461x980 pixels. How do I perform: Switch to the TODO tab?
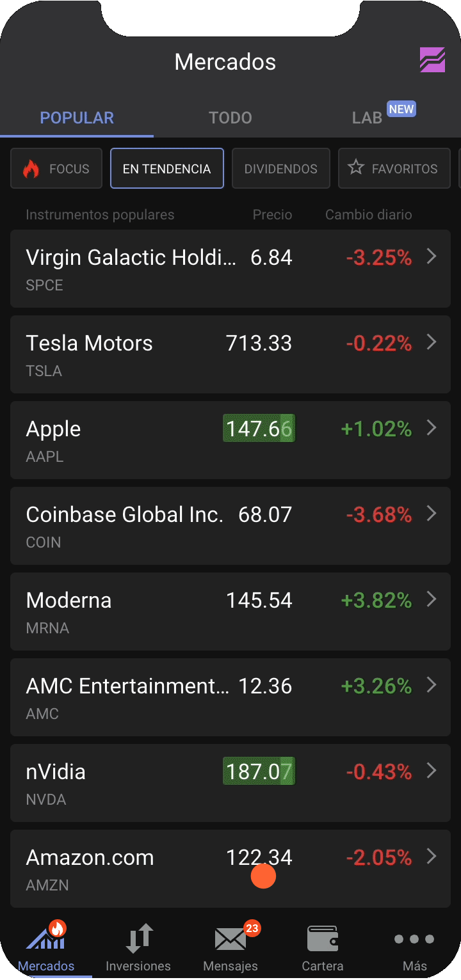click(230, 118)
